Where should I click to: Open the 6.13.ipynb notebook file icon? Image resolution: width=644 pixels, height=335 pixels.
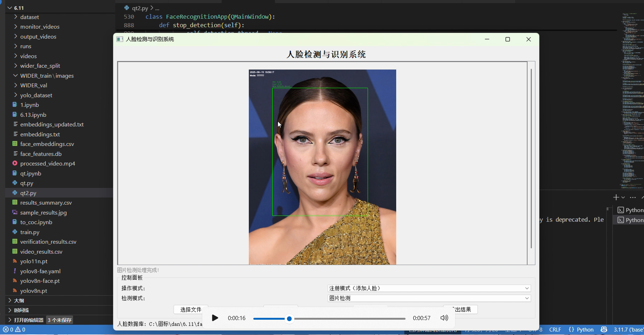[15, 115]
